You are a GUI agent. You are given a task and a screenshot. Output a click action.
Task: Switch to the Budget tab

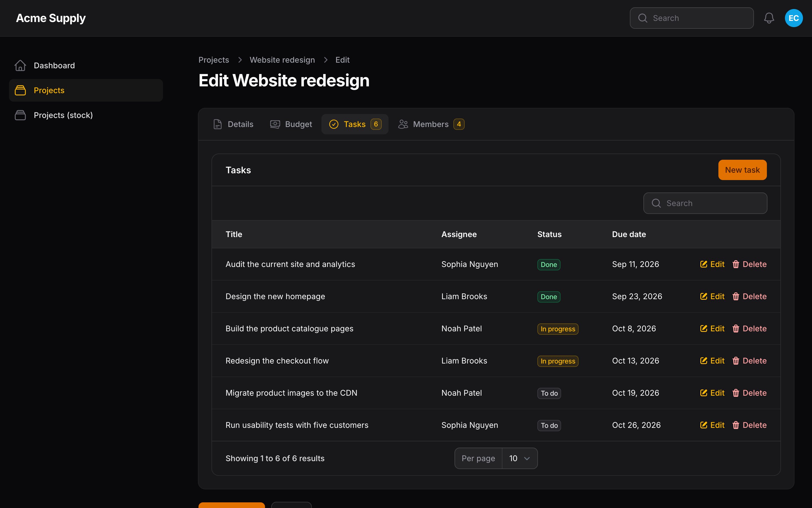291,124
